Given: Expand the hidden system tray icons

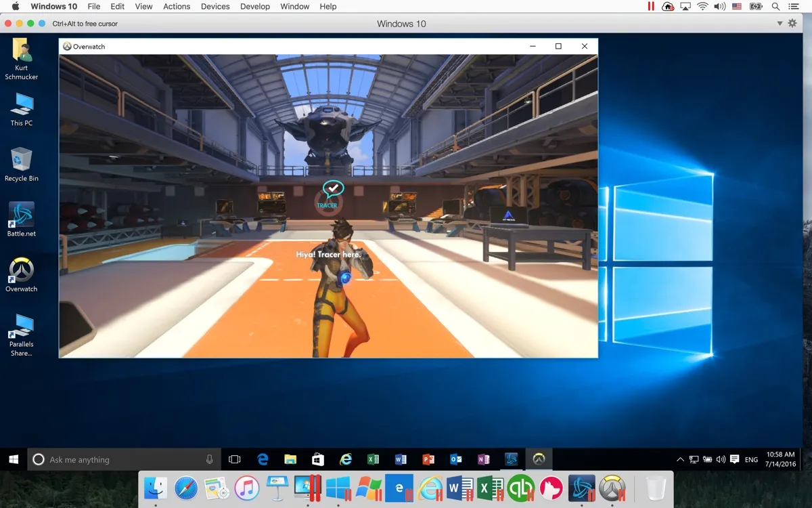Looking at the screenshot, I should (679, 459).
